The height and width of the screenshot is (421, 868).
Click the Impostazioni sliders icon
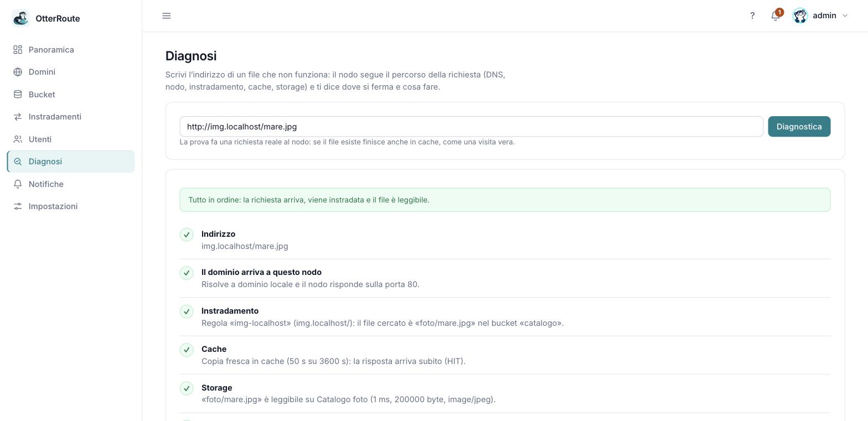(18, 206)
